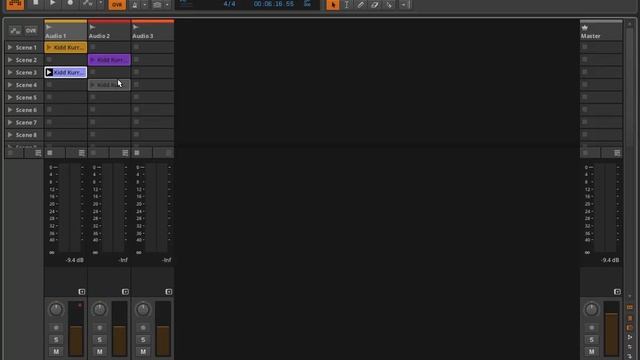Mute the Audio 1 track
This screenshot has width=640, height=360.
[56, 351]
